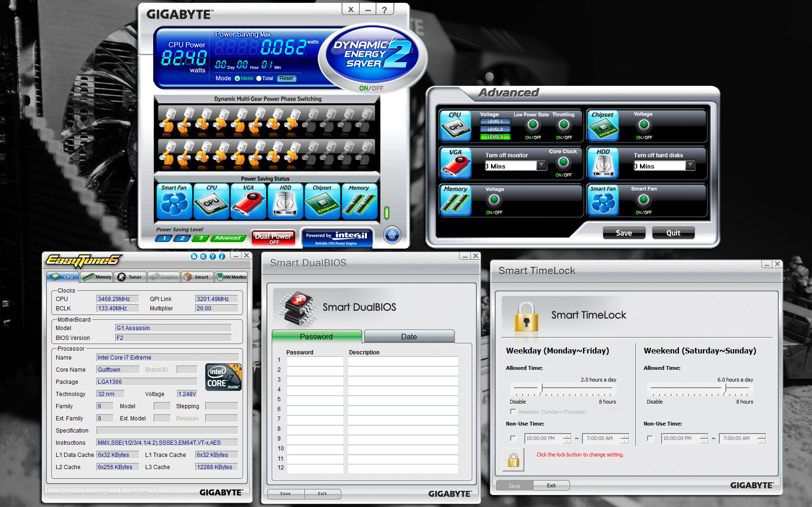Click the Weekend allowed time slider handle

pyautogui.click(x=724, y=388)
